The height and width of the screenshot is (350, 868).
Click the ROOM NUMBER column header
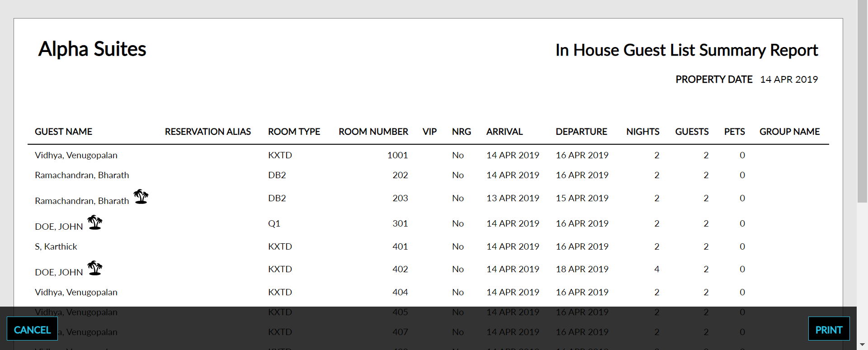click(x=373, y=132)
